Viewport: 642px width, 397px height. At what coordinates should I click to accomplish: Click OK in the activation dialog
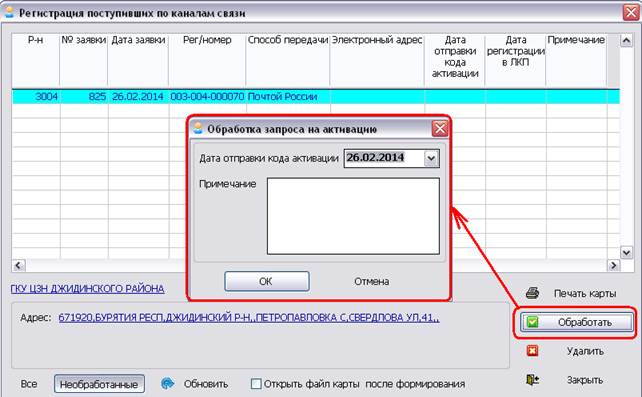267,281
